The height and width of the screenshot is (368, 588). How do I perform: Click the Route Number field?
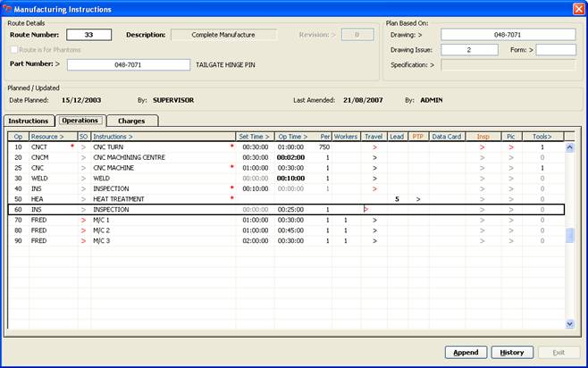[x=88, y=35]
